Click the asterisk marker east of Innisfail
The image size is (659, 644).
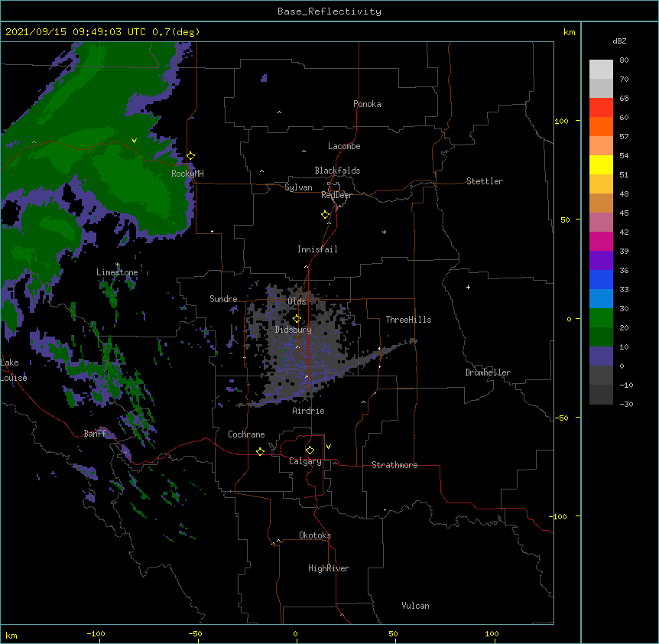(x=384, y=233)
